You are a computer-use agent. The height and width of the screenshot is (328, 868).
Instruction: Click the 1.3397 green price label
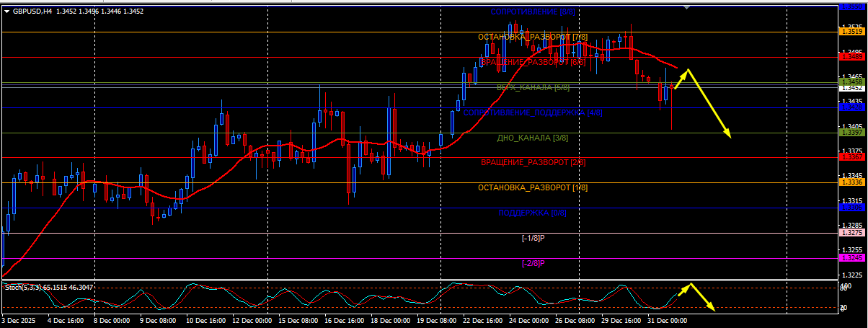tap(850, 132)
